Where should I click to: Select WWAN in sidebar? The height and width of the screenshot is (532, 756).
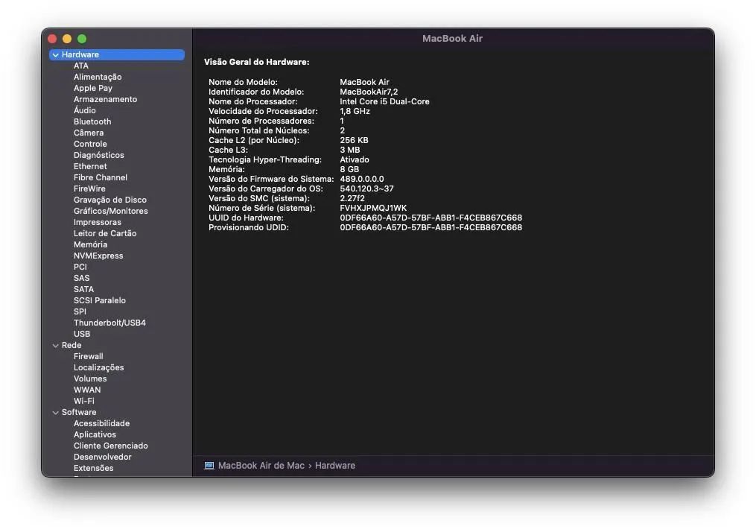tap(87, 390)
